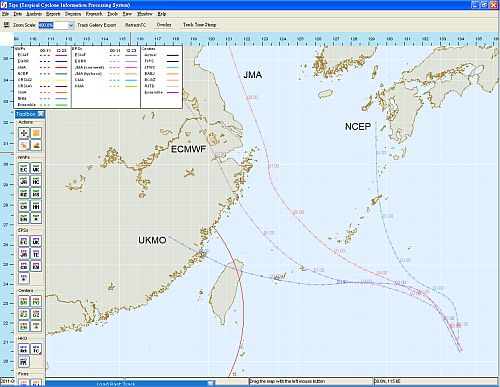Toggle the JM model button under NWPs
The height and width of the screenshot is (387, 500).
point(24,181)
